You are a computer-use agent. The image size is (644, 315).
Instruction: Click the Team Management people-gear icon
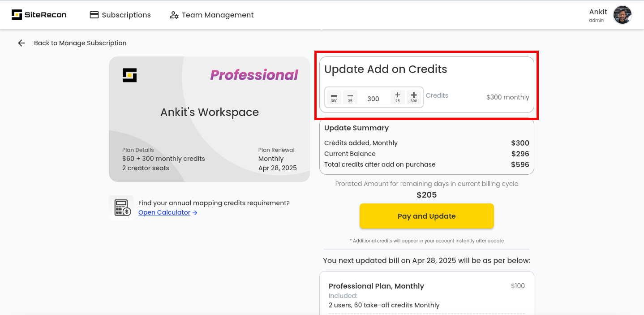tap(174, 15)
